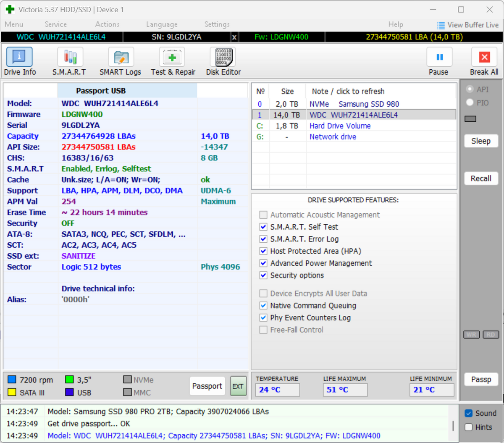Click the EXT button beside Passport
The width and height of the screenshot is (504, 443).
coord(238,386)
